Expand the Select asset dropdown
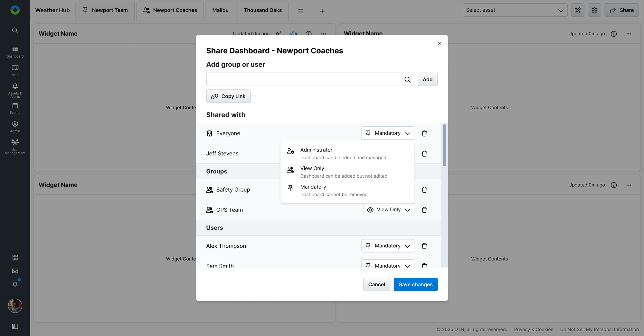644x336 pixels. [x=515, y=10]
